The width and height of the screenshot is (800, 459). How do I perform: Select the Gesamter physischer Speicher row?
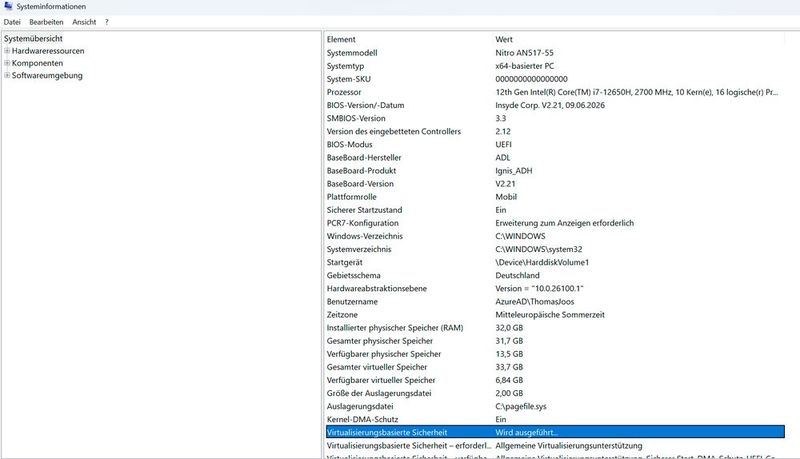coord(555,341)
